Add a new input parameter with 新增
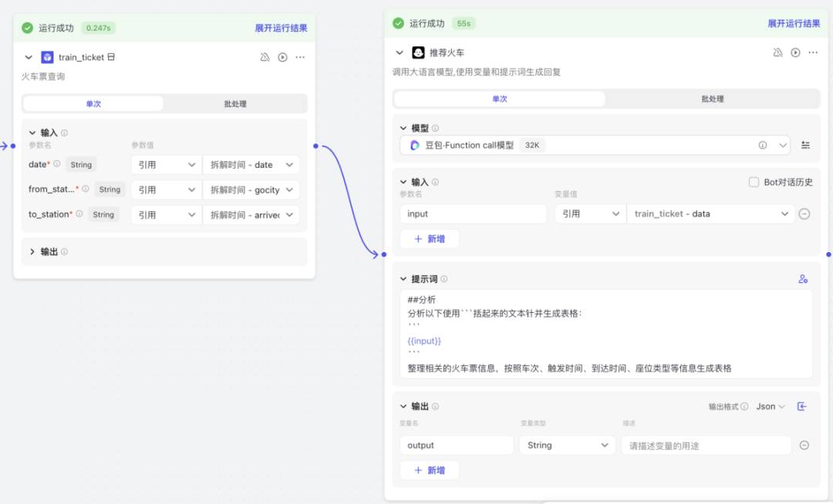 (430, 239)
